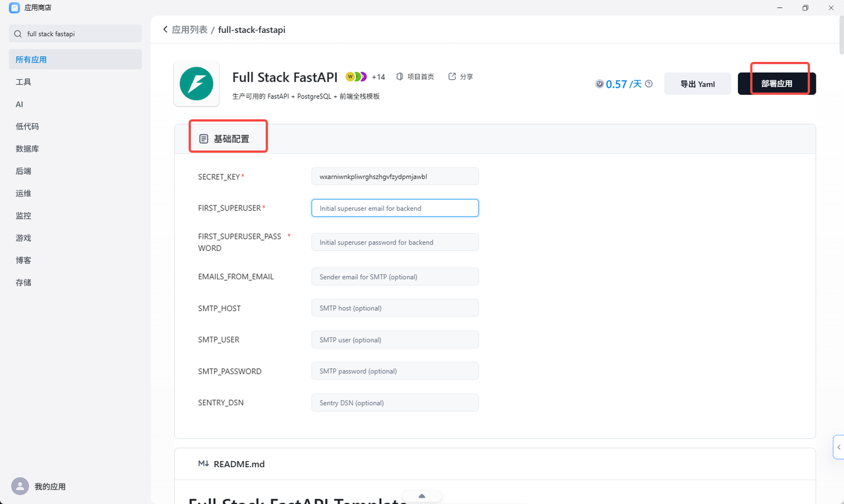Viewport: 844px width, 504px height.
Task: Go back using the arrow before 应用列表
Action: click(x=165, y=30)
